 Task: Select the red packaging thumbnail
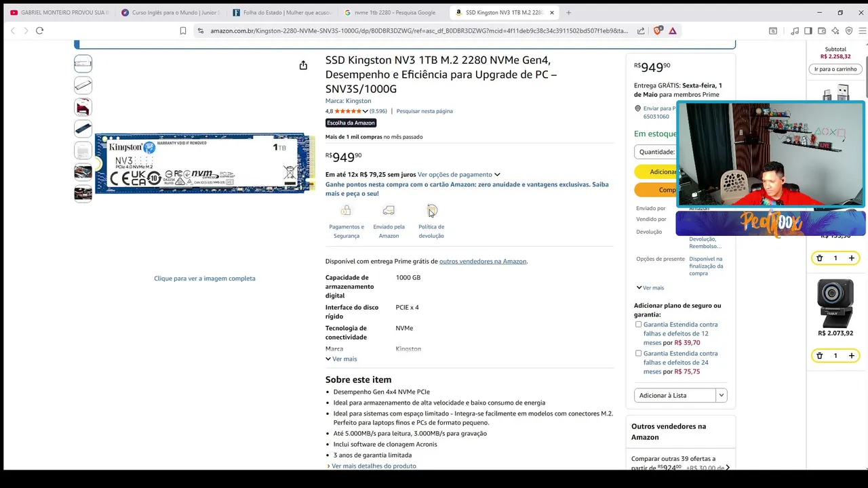(83, 107)
